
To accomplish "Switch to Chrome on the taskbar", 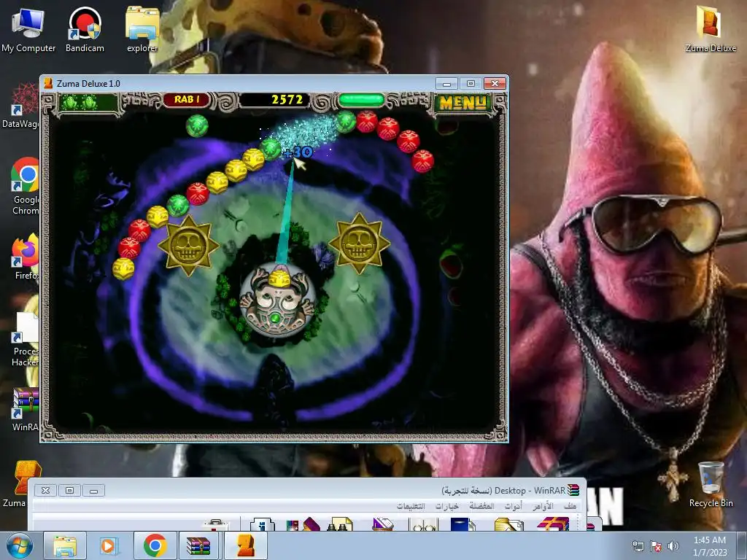I will pos(155,545).
